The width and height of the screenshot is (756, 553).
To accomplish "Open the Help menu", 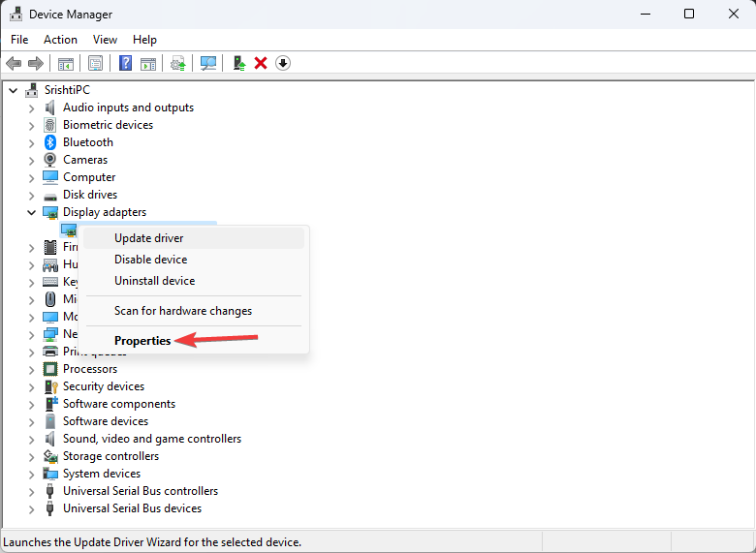I will point(144,40).
